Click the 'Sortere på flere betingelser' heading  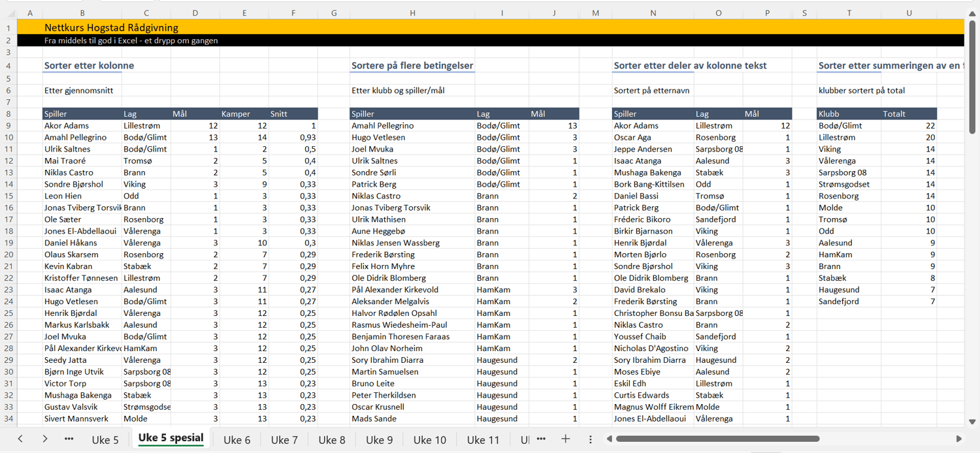[412, 65]
